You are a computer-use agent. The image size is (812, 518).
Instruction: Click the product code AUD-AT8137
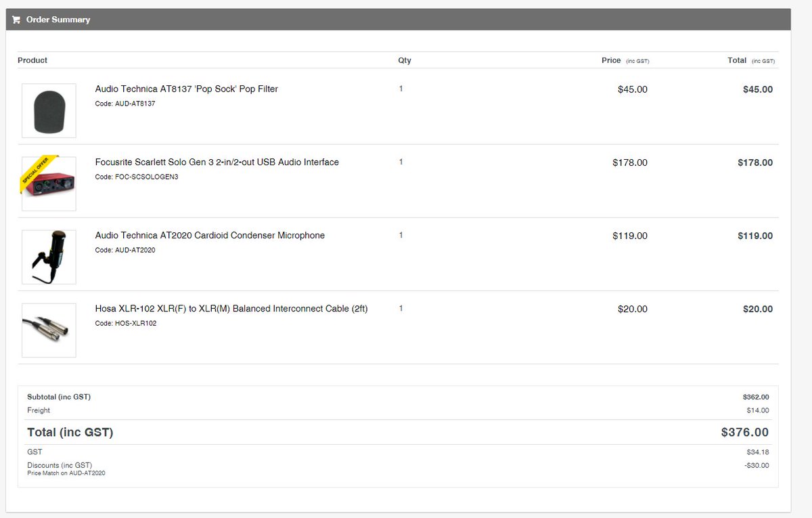[125, 104]
